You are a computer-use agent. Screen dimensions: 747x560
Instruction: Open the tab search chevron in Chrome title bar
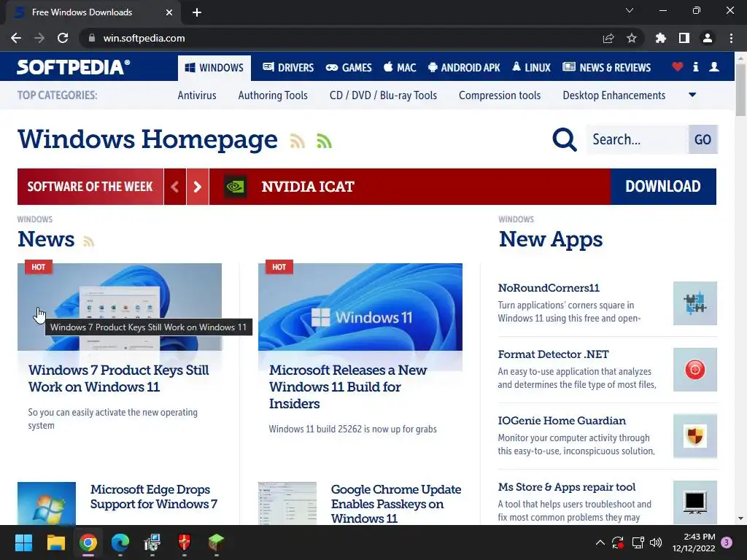(x=630, y=10)
